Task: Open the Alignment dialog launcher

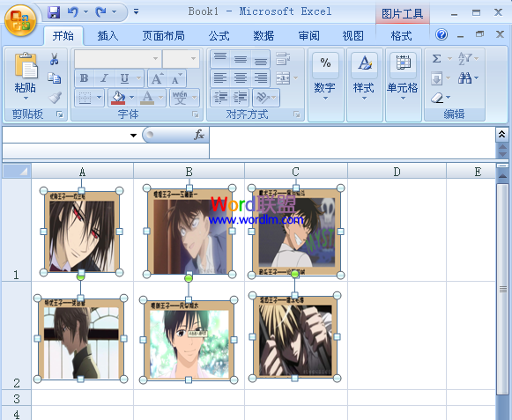Action: pos(296,114)
